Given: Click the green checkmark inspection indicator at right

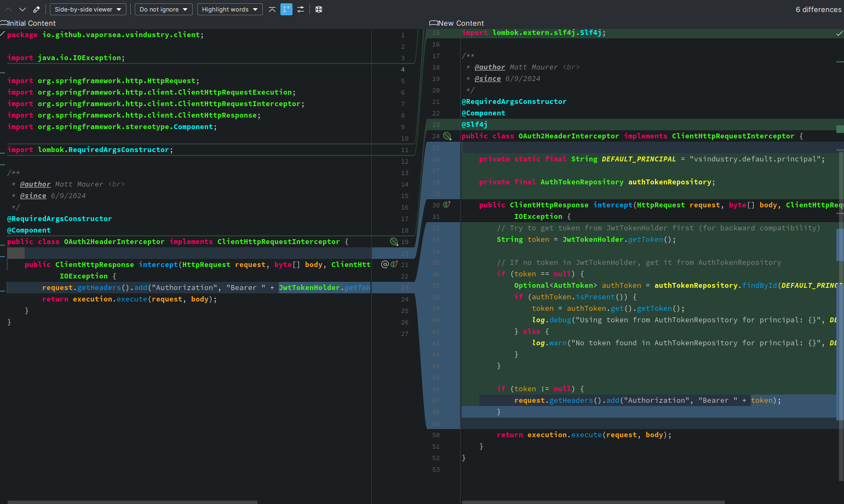Looking at the screenshot, I should [x=839, y=33].
